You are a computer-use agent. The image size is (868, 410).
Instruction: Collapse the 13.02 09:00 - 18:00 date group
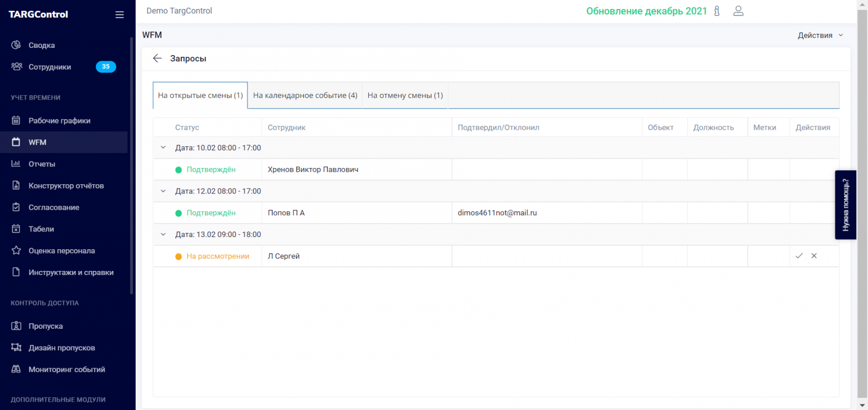click(x=163, y=234)
